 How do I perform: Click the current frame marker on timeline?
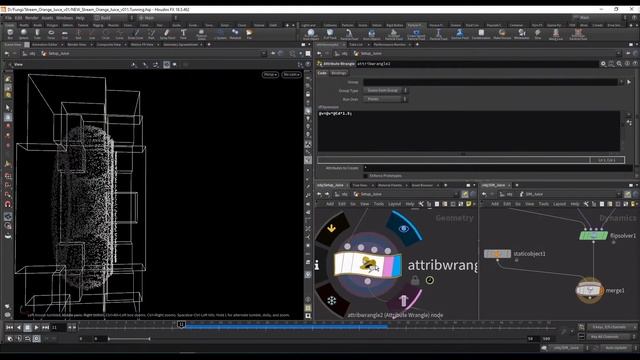tap(181, 325)
